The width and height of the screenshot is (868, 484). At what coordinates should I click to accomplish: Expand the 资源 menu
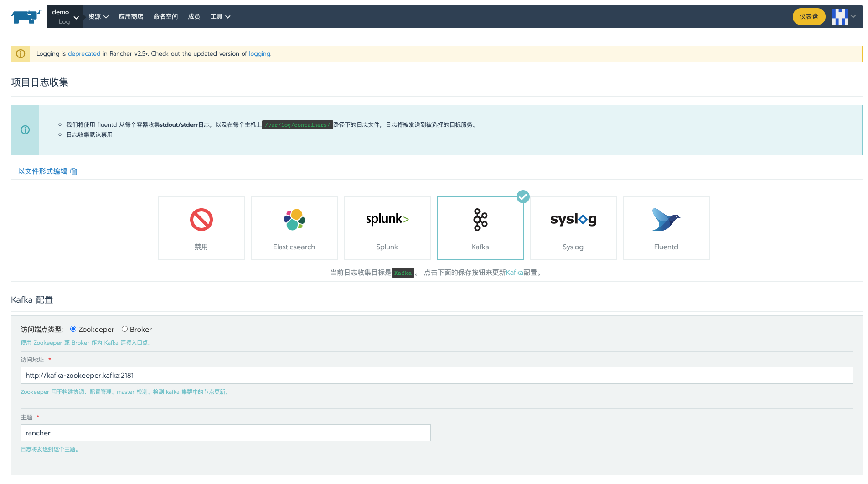pyautogui.click(x=98, y=17)
